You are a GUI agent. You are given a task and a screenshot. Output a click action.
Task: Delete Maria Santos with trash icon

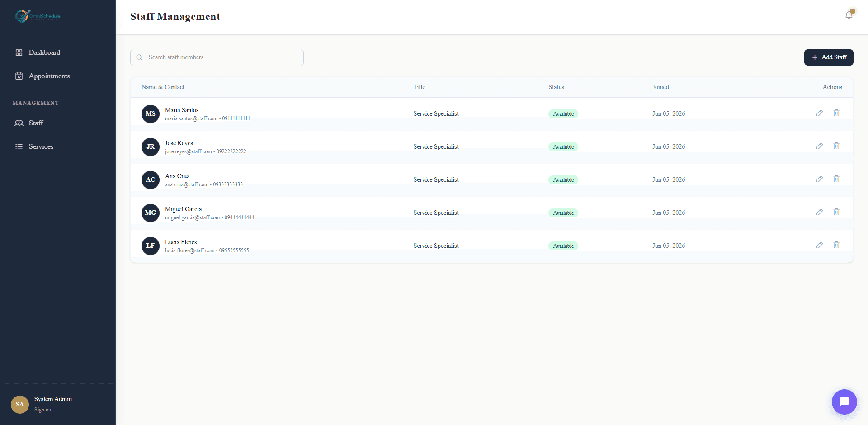(836, 113)
